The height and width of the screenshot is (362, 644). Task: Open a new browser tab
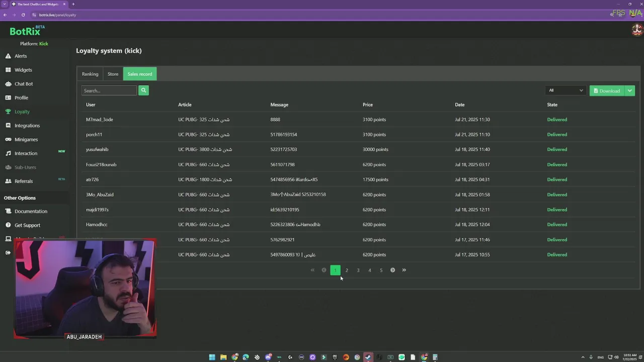73,4
